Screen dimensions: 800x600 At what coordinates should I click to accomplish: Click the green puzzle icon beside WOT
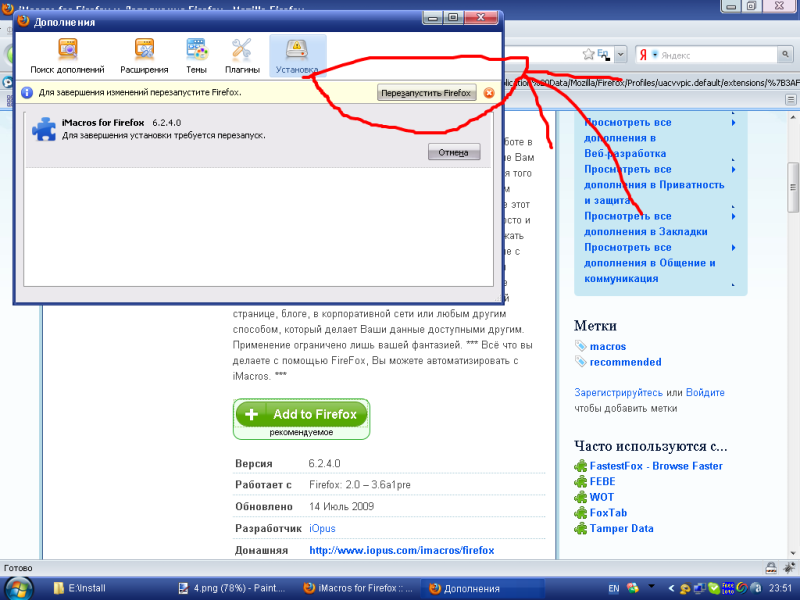coord(581,497)
